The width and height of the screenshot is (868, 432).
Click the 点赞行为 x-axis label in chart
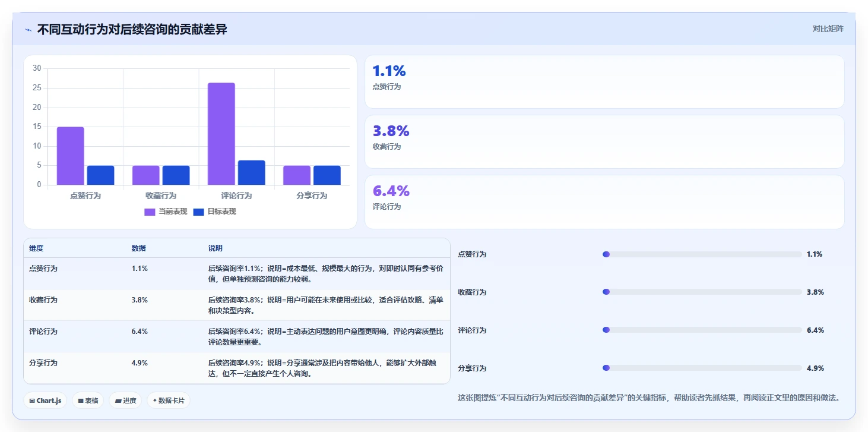click(x=85, y=195)
